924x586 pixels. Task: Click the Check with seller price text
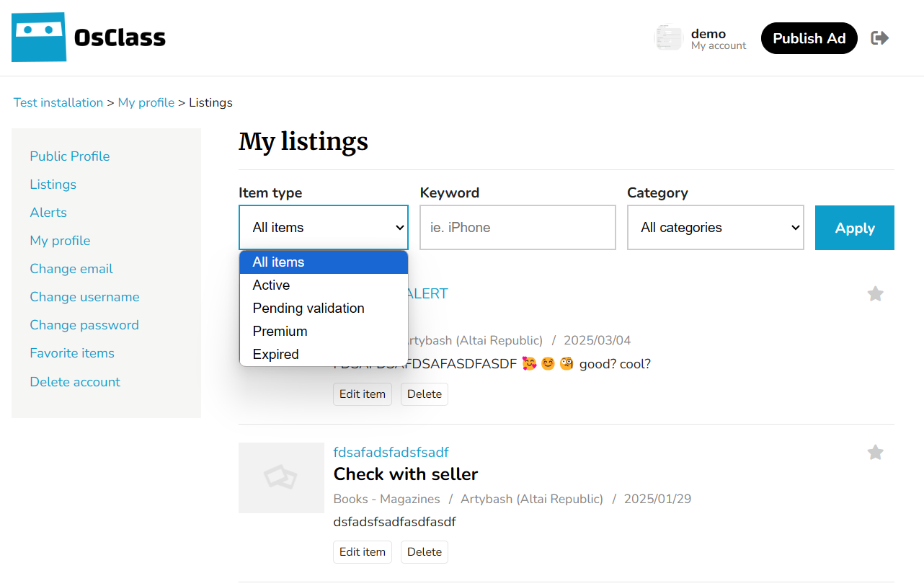406,474
